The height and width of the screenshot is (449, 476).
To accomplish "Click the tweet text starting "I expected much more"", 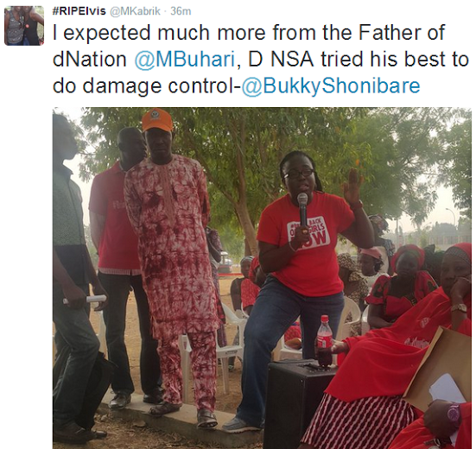I will [x=261, y=60].
